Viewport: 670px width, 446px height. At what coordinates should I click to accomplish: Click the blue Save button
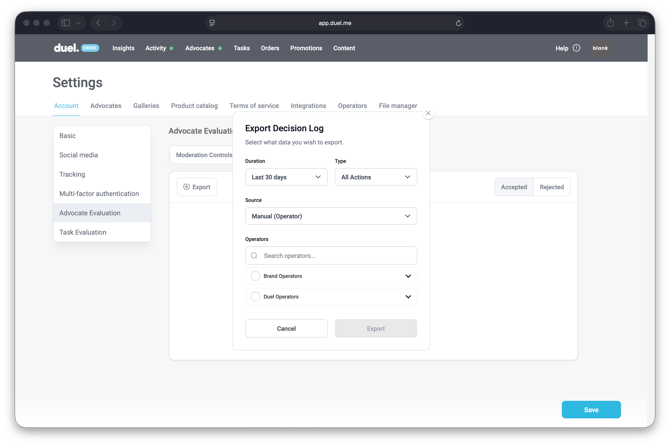click(x=591, y=409)
